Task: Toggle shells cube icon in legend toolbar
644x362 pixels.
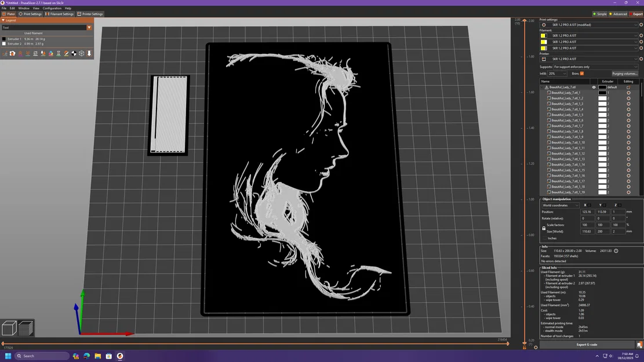Action: point(81,53)
